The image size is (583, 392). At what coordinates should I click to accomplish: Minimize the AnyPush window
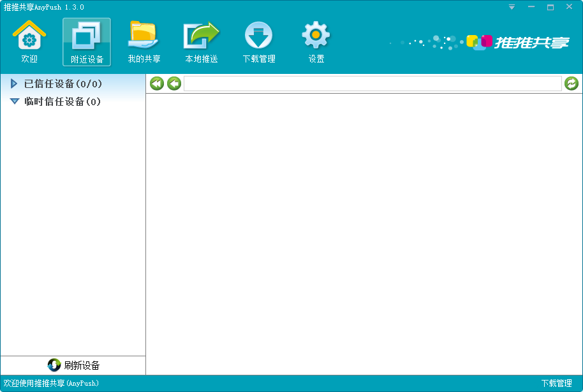tap(531, 7)
